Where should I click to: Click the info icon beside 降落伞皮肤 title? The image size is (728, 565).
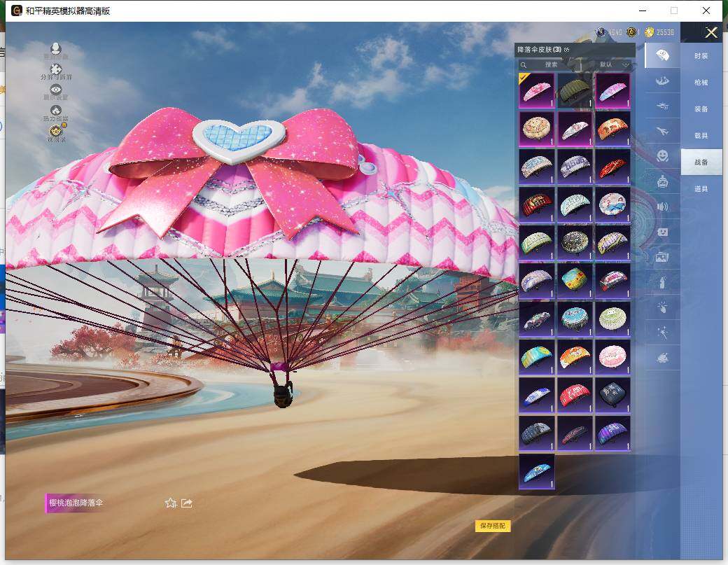pyautogui.click(x=567, y=50)
